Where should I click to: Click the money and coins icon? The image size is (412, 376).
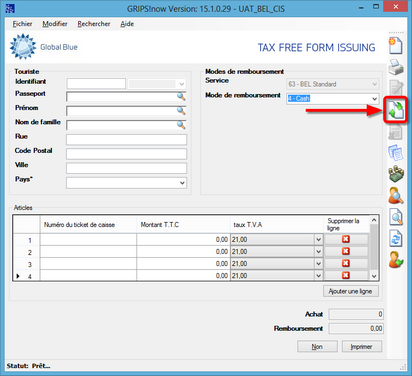tap(396, 174)
